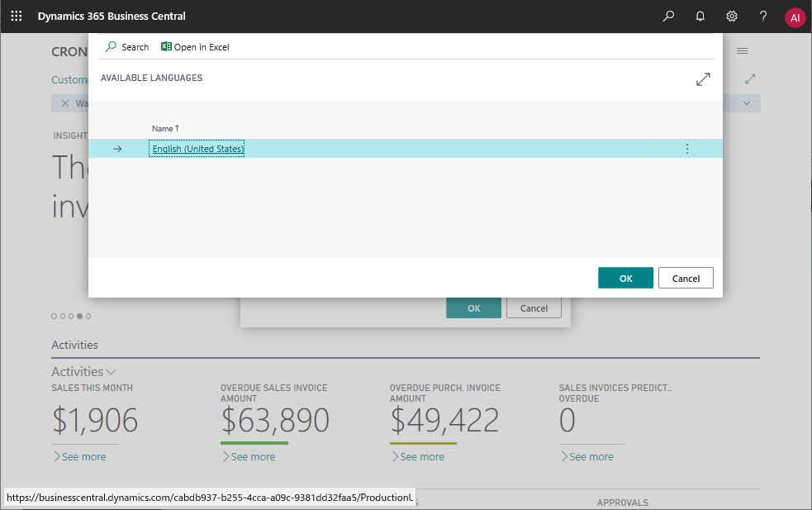Click the expand page icon behind the dialog

(x=750, y=79)
